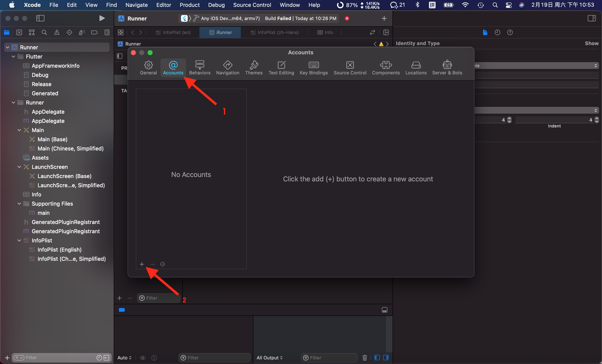
Task: Switch to the Info editor tab
Action: (x=325, y=32)
